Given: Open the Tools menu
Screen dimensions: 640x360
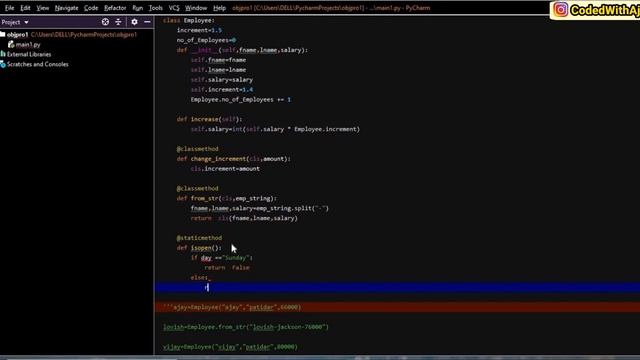Looking at the screenshot, I should tap(156, 8).
